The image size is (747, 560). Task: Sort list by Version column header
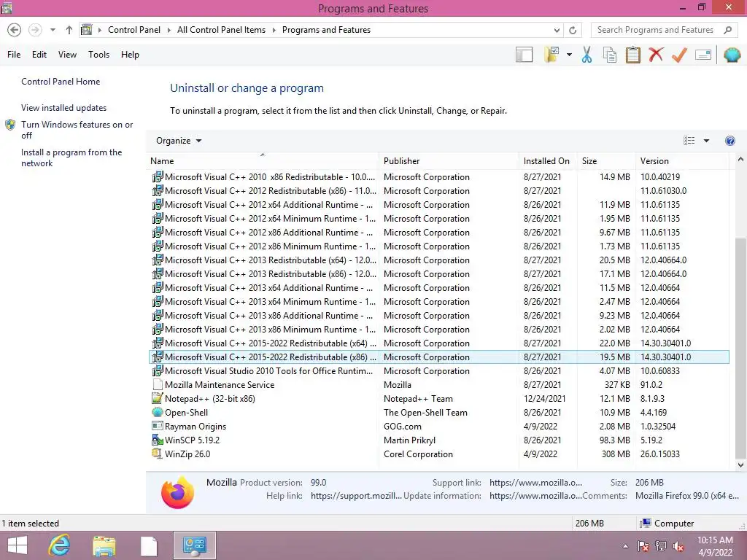click(x=682, y=161)
